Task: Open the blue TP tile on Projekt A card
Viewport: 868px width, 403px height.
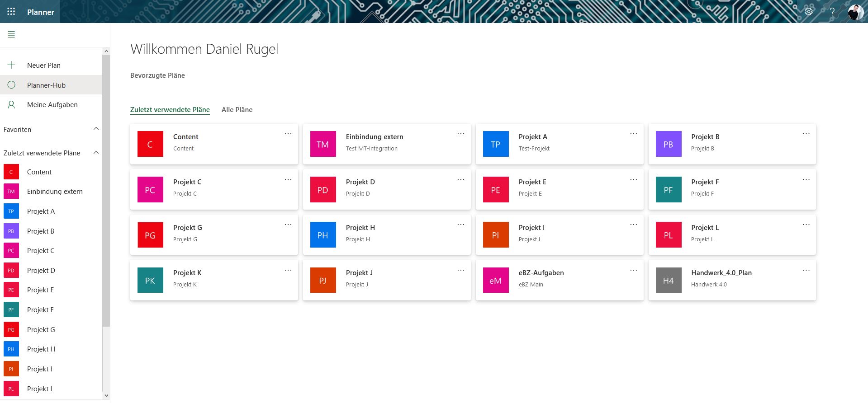Action: coord(496,144)
